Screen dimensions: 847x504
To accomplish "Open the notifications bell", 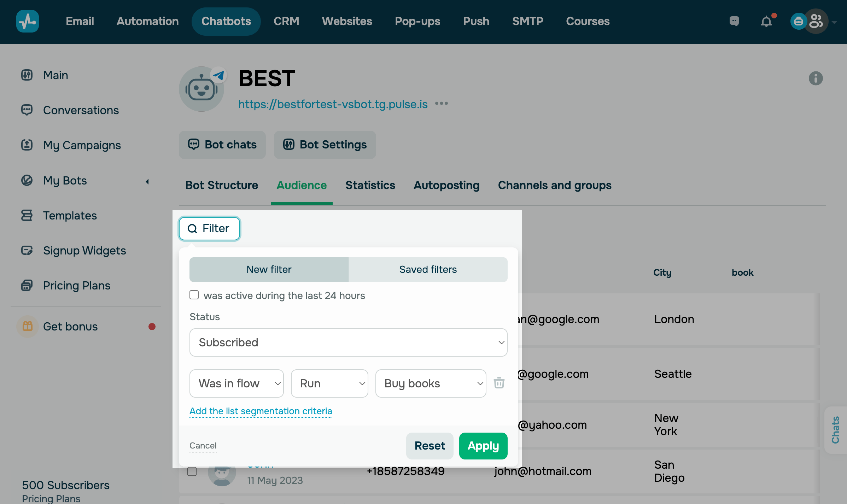I will pos(766,21).
